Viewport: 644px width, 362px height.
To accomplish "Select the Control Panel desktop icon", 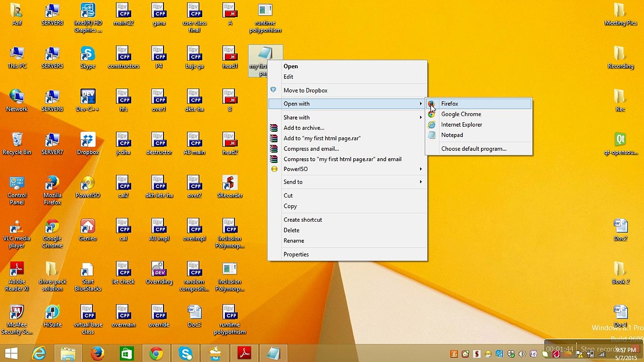I will [x=17, y=190].
